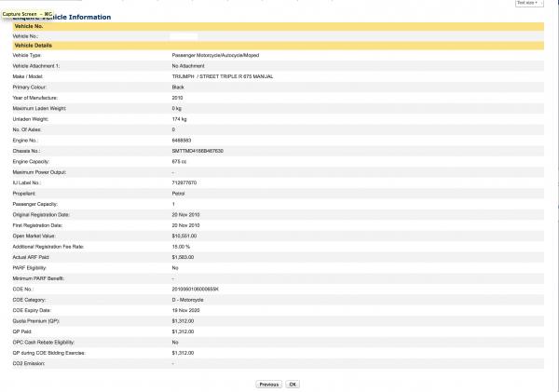This screenshot has width=559, height=392.
Task: Select the COE No. value
Action: [195, 289]
